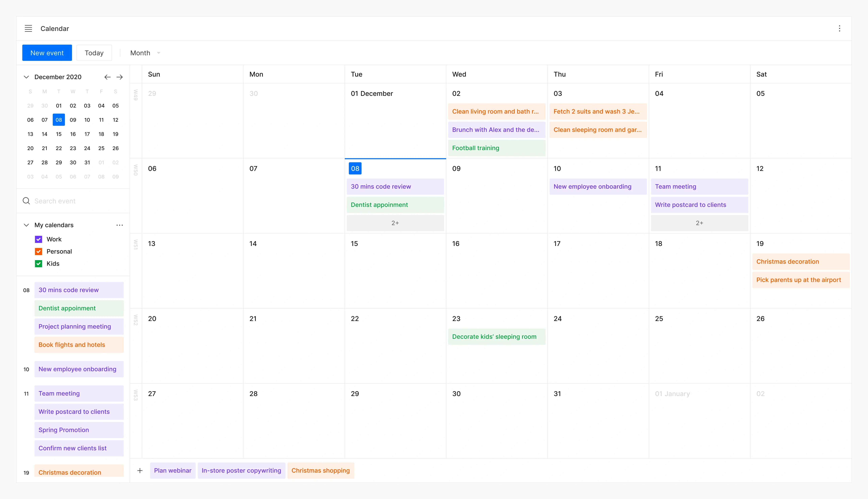Collapse the December 2020 mini calendar
The width and height of the screenshot is (868, 499).
(x=26, y=77)
